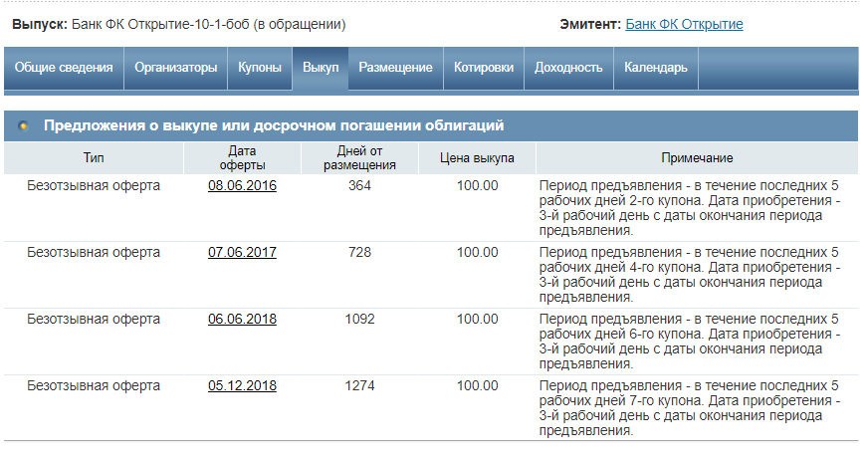Click the Цена выкупа column header
Image resolution: width=868 pixels, height=461 pixels.
pyautogui.click(x=477, y=158)
